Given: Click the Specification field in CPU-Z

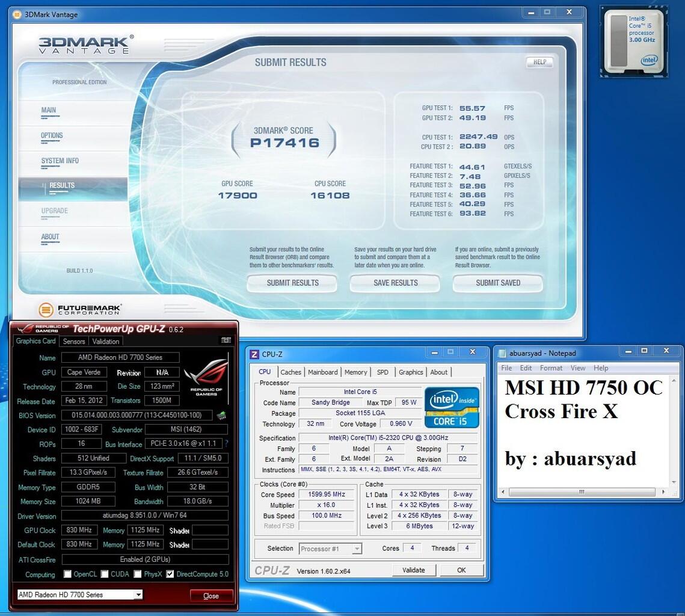Looking at the screenshot, I should [388, 438].
